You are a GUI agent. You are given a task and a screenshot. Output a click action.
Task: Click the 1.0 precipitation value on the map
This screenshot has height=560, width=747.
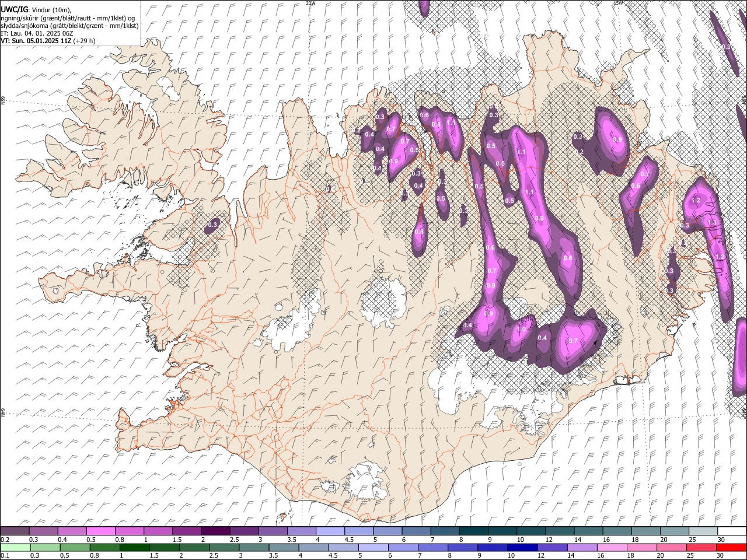click(x=521, y=329)
